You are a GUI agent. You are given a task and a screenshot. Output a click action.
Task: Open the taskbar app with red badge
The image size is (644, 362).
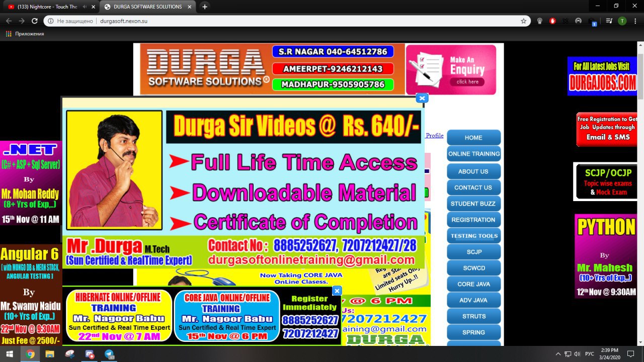pyautogui.click(x=90, y=354)
